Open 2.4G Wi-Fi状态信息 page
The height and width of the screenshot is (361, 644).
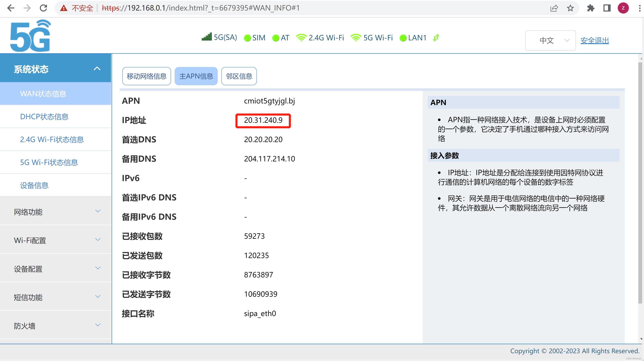[55, 139]
